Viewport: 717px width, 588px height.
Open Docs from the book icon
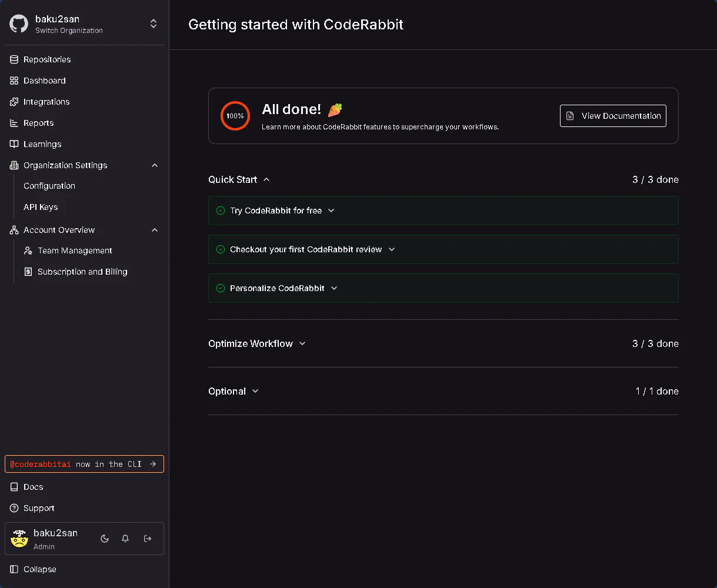click(14, 487)
